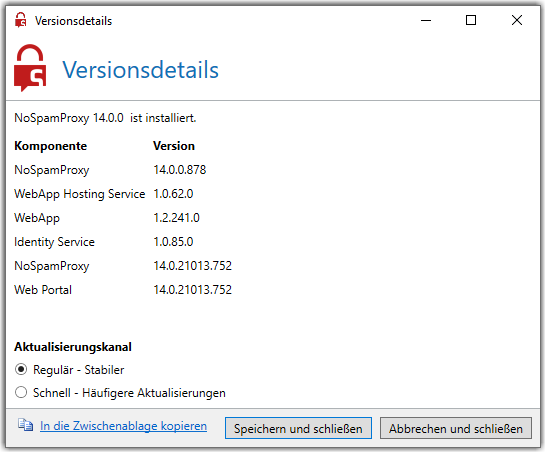Viewport: 546px width, 453px height.
Task: Minimize the Versionsdetails window
Action: (x=426, y=21)
